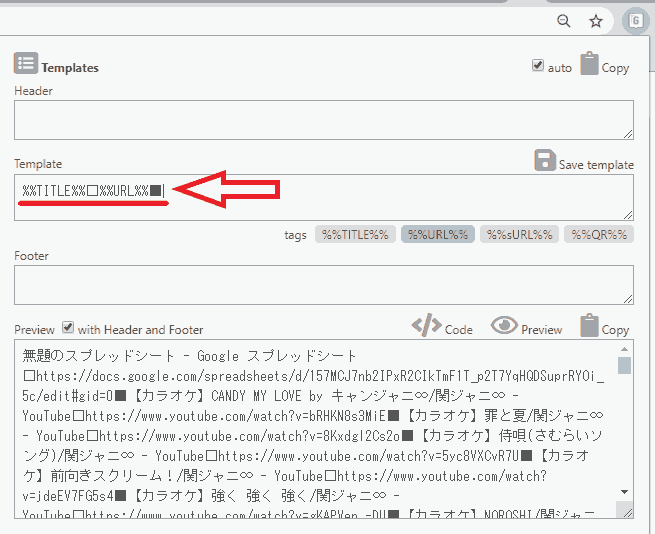Click the Save template label
The width and height of the screenshot is (655, 534).
pyautogui.click(x=596, y=165)
